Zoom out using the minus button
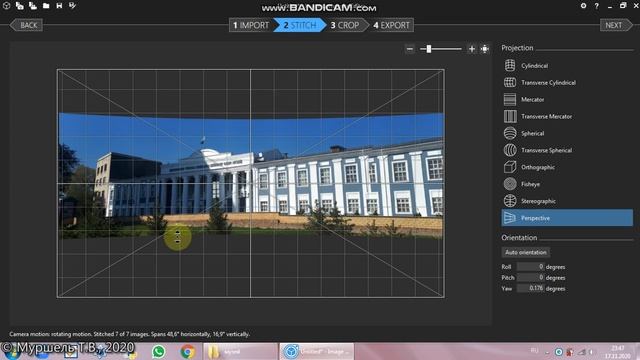 tap(410, 49)
